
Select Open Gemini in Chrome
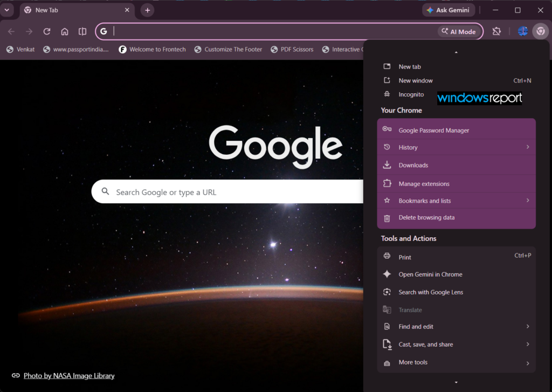pyautogui.click(x=456, y=274)
